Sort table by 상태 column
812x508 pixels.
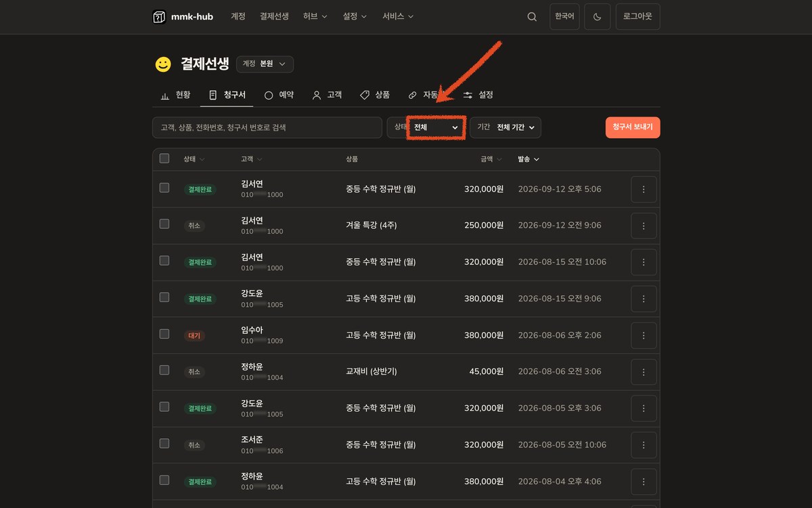194,159
